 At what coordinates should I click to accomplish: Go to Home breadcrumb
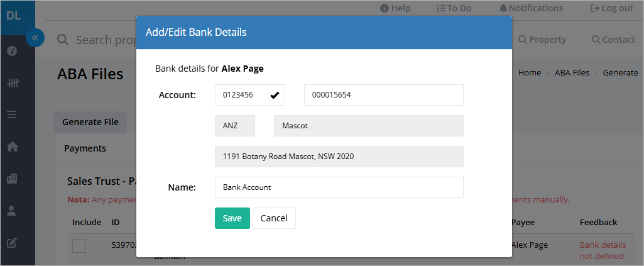[x=530, y=73]
